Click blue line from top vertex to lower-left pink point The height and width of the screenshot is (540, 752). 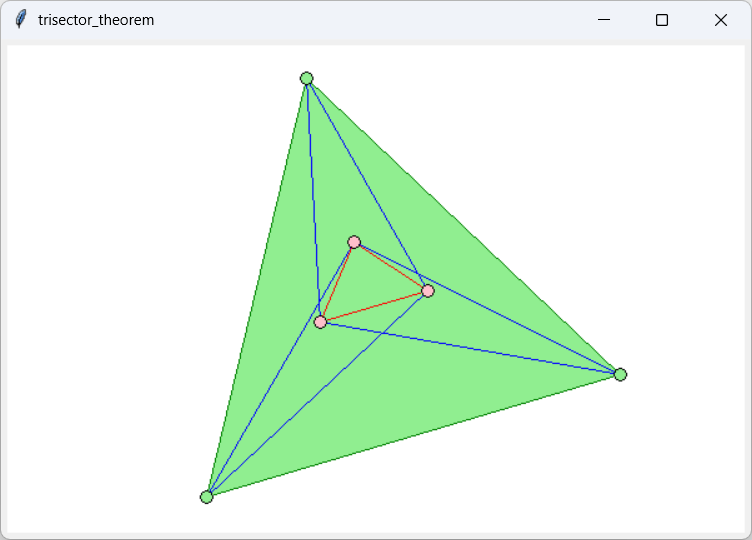pyautogui.click(x=313, y=200)
